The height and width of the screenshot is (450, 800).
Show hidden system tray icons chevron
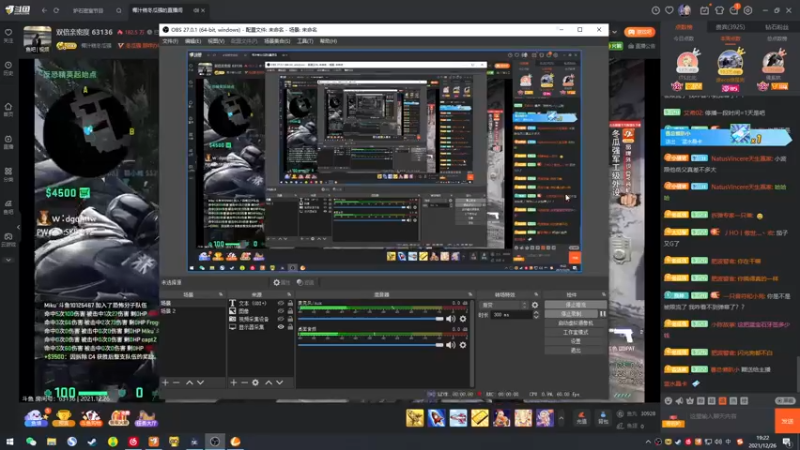648,442
